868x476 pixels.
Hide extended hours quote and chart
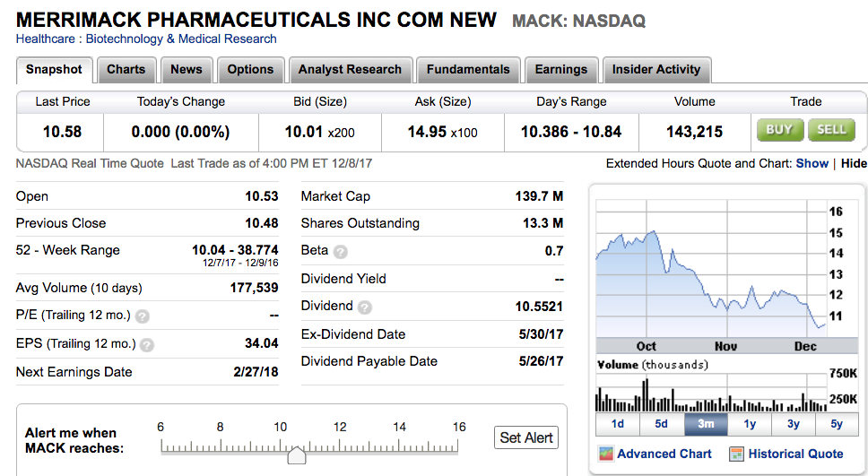(854, 163)
